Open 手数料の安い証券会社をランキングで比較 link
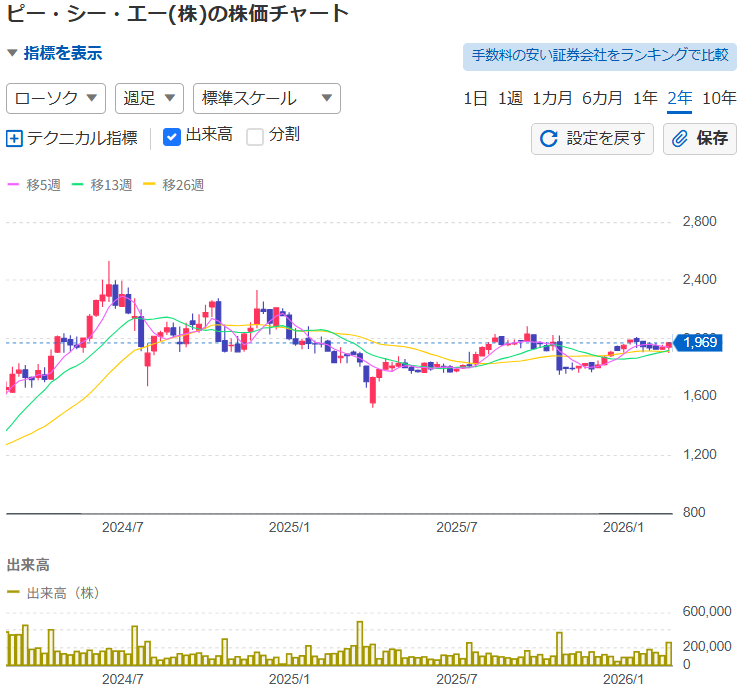The height and width of the screenshot is (688, 742). pos(600,55)
